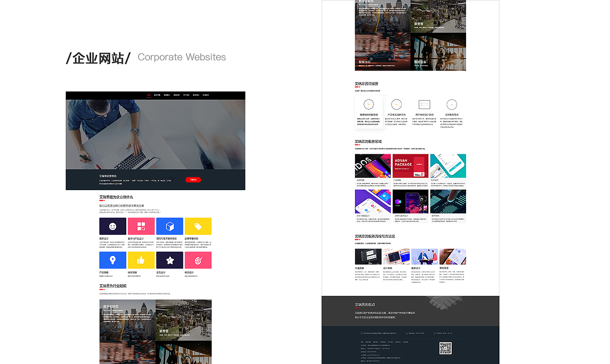Click the 艾瑞思的服务领域 section heading

[x=368, y=142]
